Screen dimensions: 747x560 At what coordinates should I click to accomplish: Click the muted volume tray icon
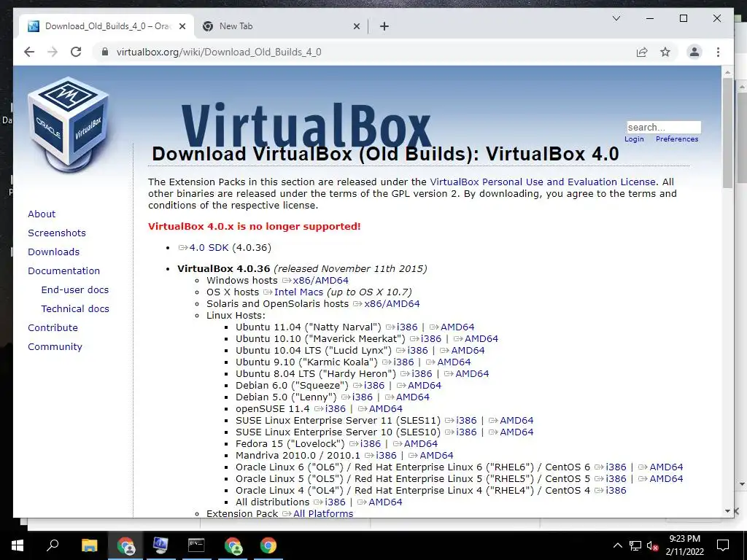(653, 545)
